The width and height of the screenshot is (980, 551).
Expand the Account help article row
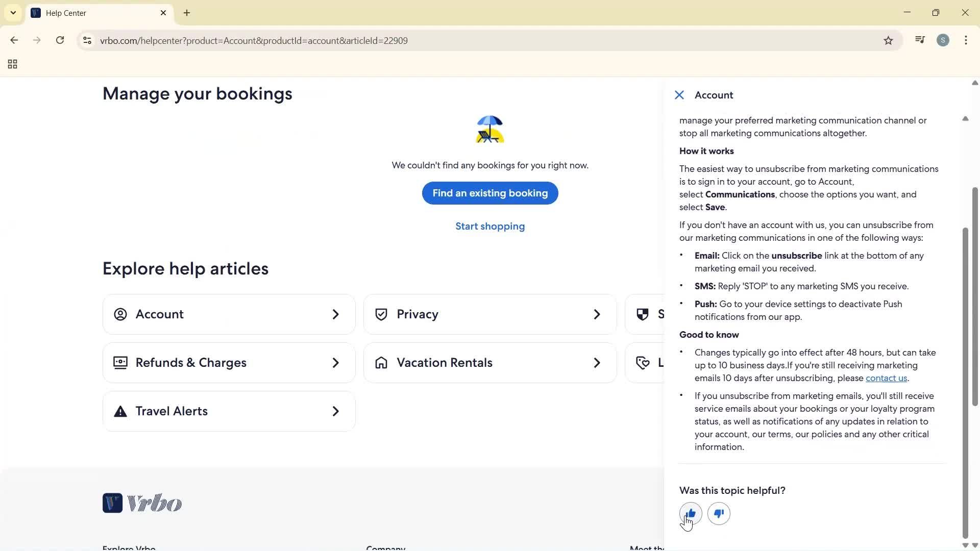tap(335, 314)
